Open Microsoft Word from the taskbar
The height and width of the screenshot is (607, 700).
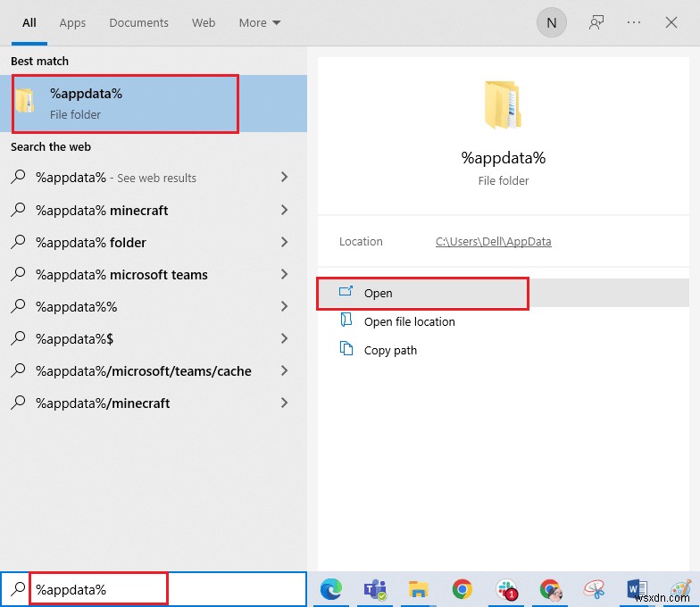(637, 589)
